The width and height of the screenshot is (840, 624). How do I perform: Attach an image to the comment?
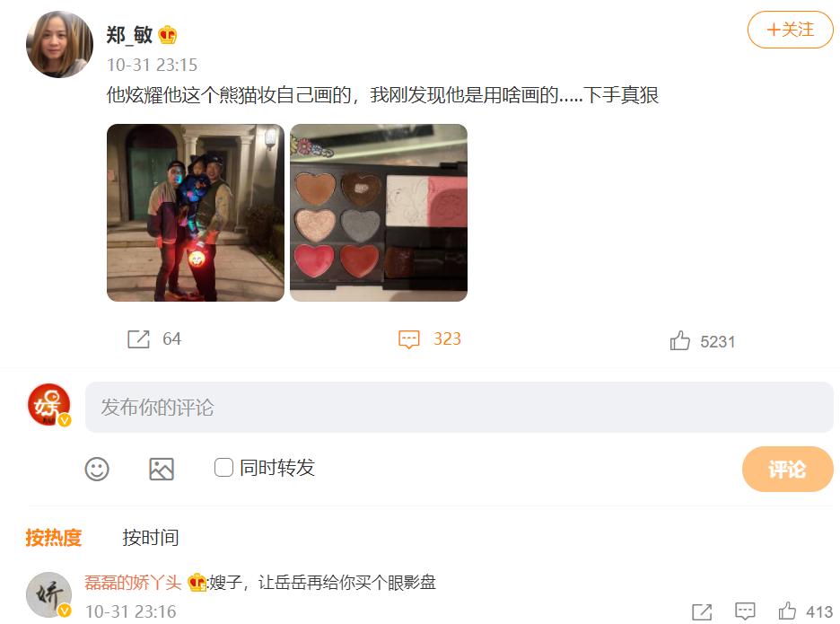pyautogui.click(x=162, y=469)
